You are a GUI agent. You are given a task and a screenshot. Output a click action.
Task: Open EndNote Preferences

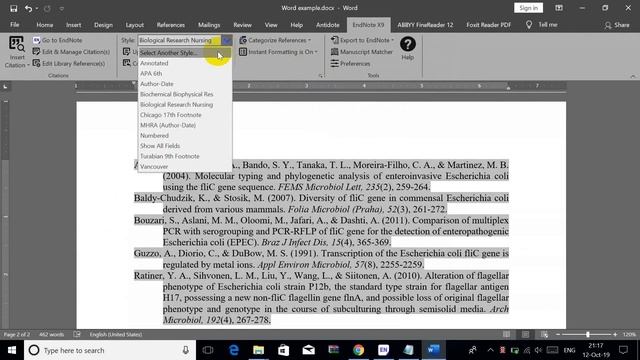coord(350,64)
